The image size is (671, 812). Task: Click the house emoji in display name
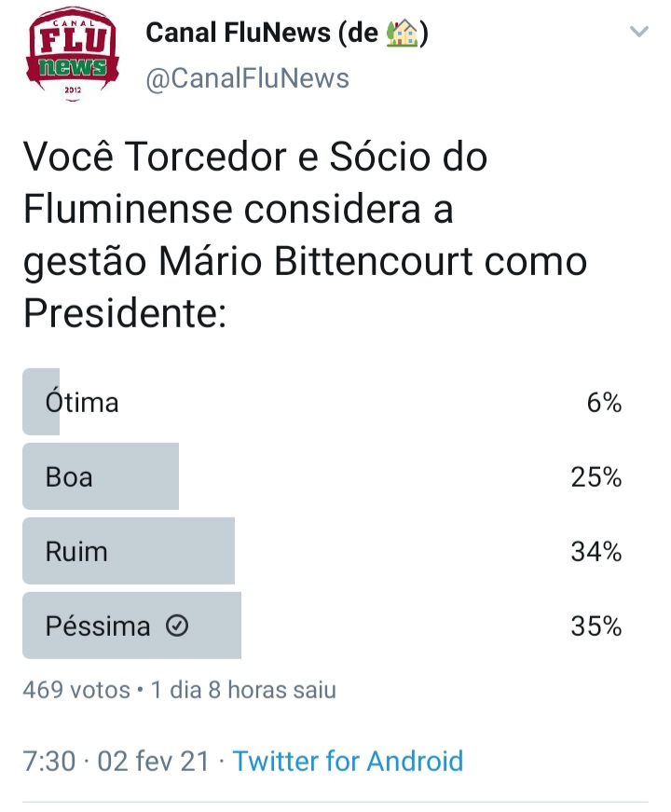(402, 34)
